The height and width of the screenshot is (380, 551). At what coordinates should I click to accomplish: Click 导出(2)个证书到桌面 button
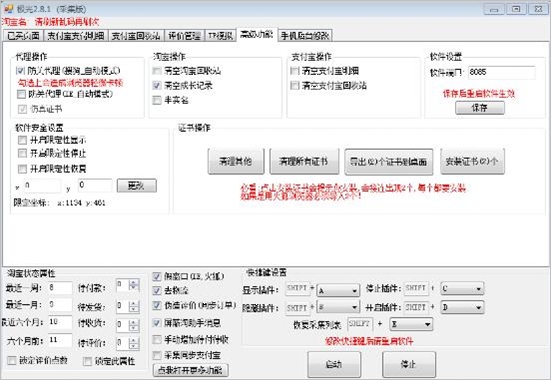tap(389, 162)
